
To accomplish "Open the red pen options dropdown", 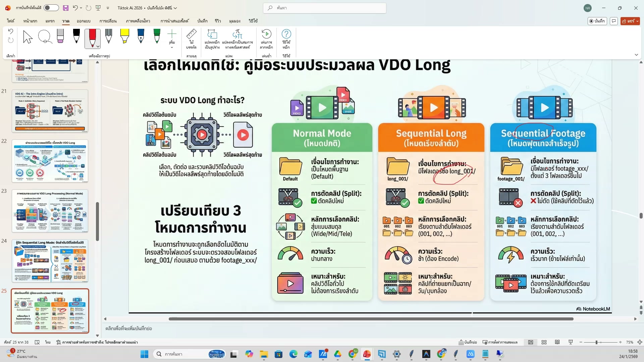I will point(98,46).
